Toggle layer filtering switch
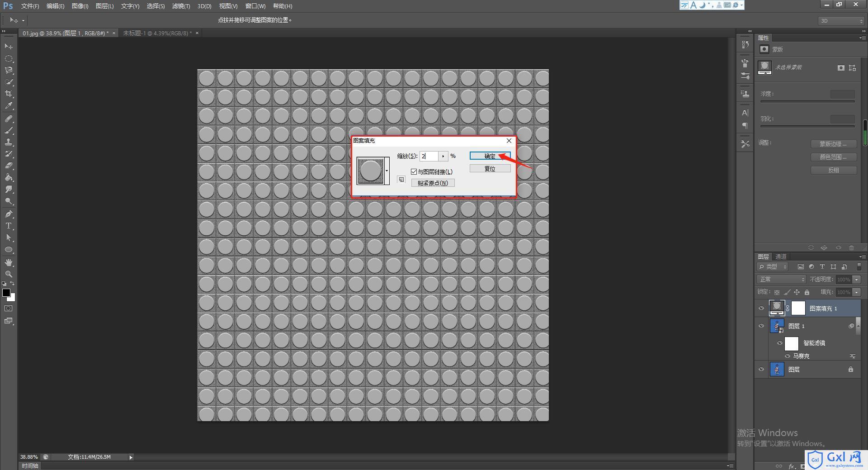 [x=859, y=267]
